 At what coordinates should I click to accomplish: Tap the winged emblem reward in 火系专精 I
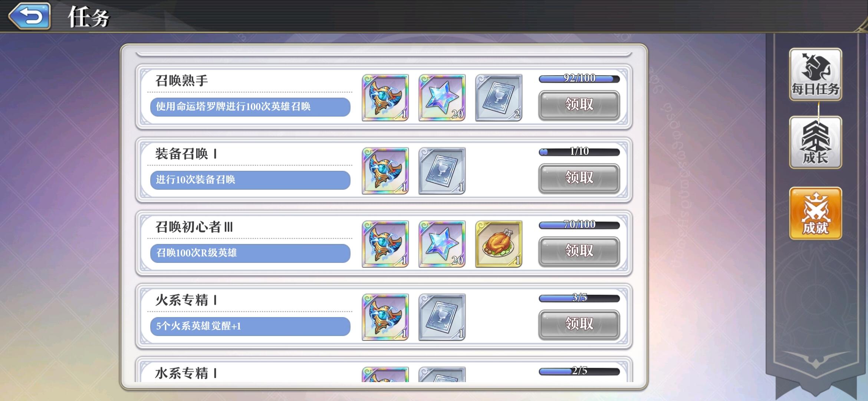385,317
